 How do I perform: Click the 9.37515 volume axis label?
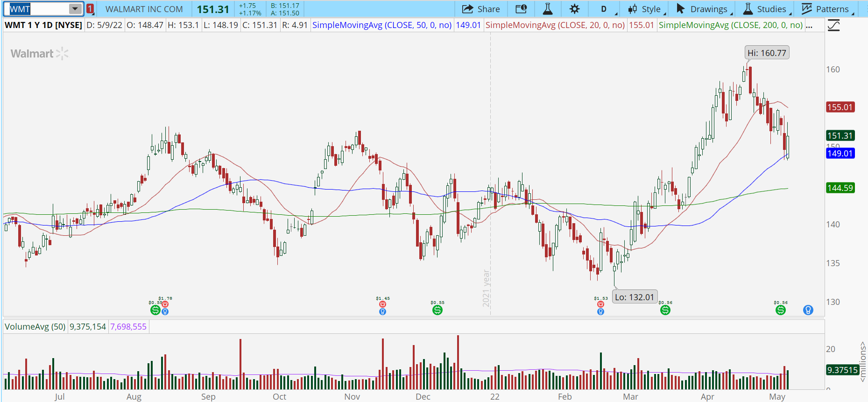[x=842, y=370]
